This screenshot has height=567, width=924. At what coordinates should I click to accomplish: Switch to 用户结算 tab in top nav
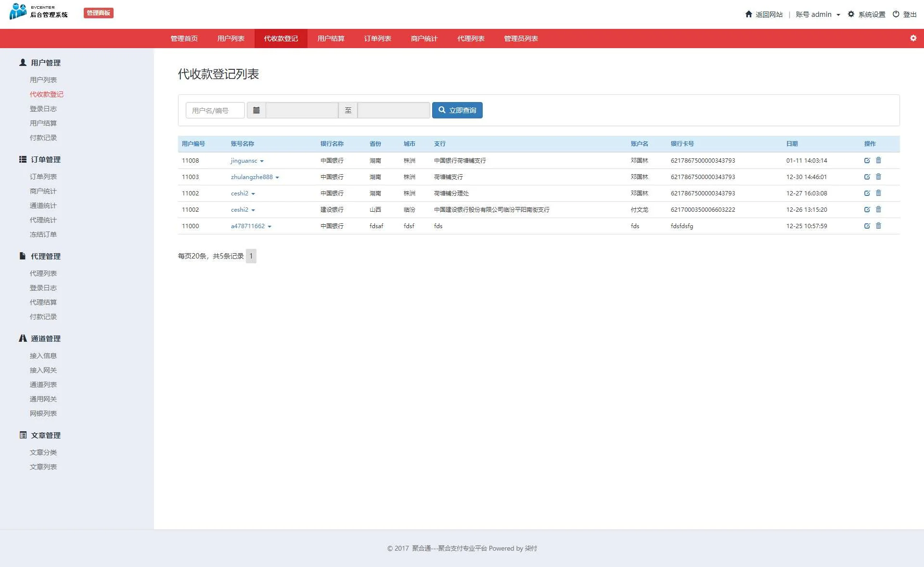tap(331, 39)
